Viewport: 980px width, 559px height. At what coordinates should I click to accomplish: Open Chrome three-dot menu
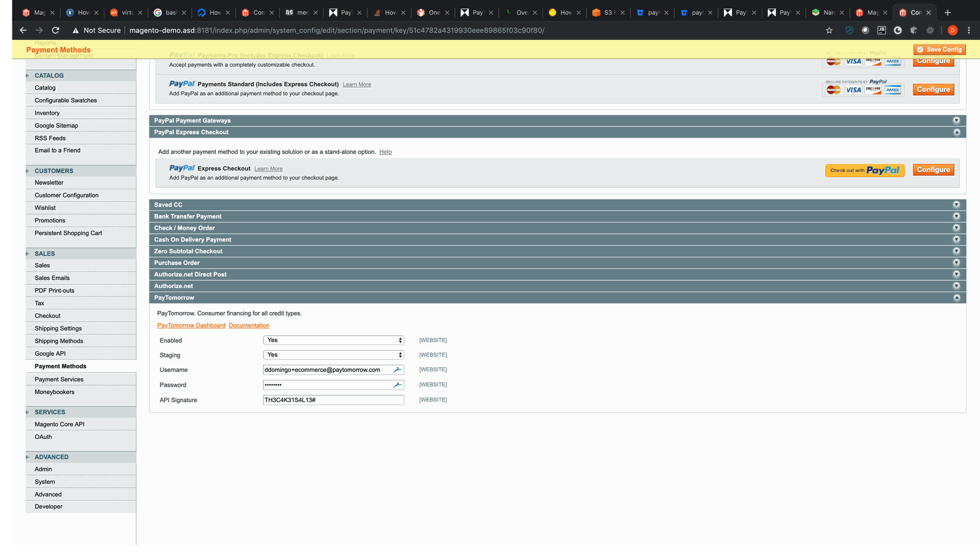click(x=969, y=30)
